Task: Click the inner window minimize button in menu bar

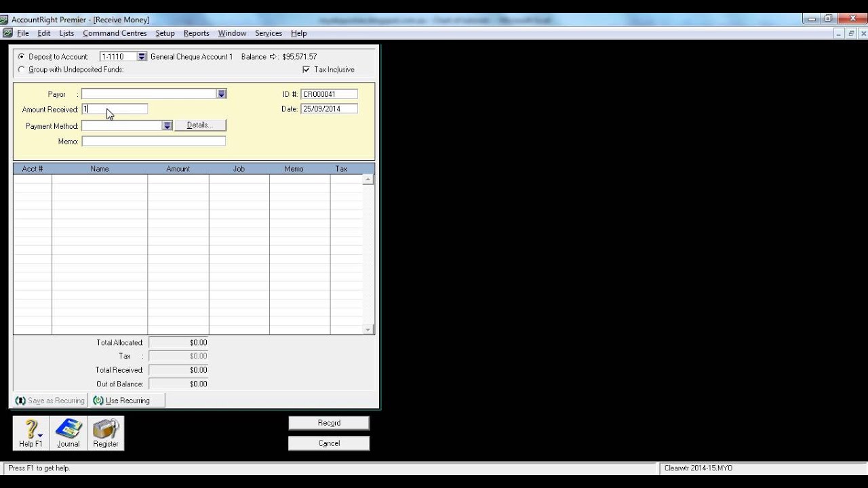Action: (840, 33)
